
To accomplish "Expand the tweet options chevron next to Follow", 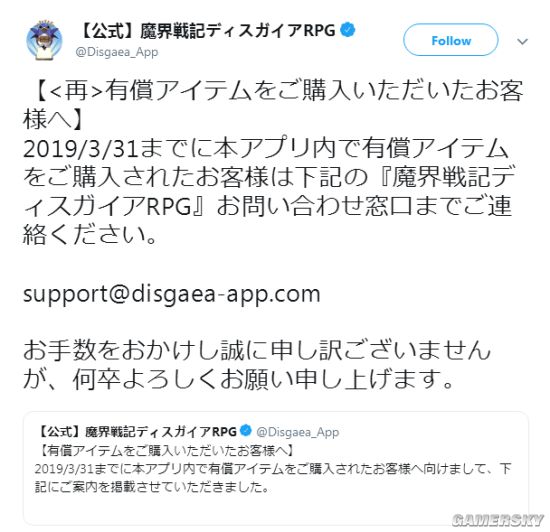I will tap(523, 41).
